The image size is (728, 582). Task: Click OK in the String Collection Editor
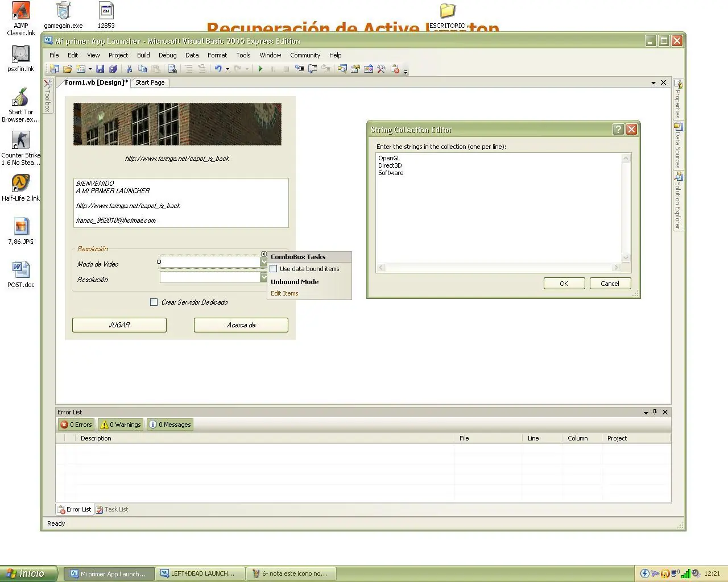(564, 284)
